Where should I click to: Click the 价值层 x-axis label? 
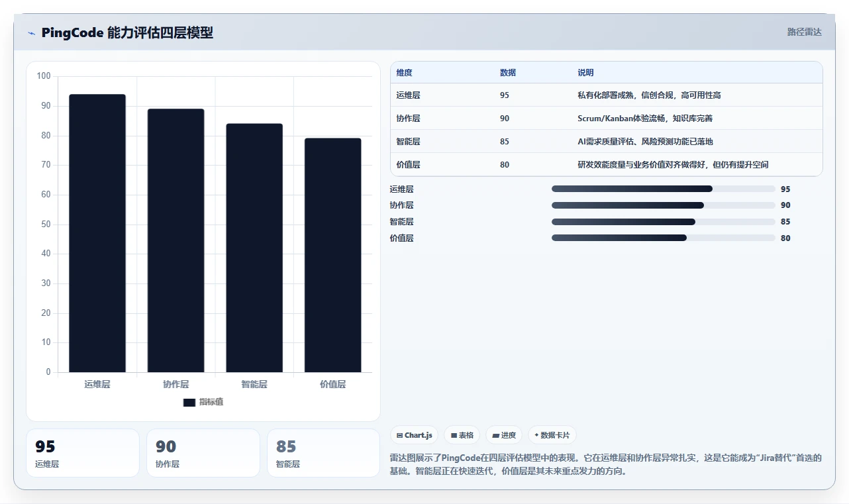[332, 384]
